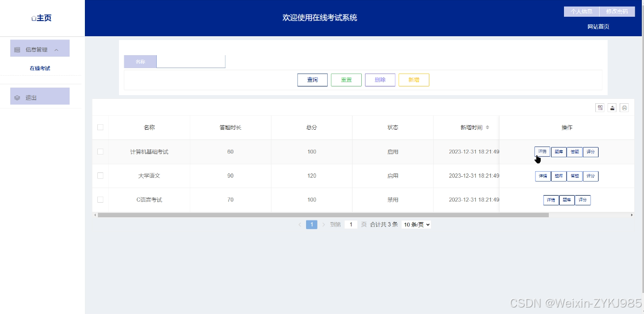Click the horizontal scrollbar thumb under the table
This screenshot has width=644, height=314.
click(323, 215)
